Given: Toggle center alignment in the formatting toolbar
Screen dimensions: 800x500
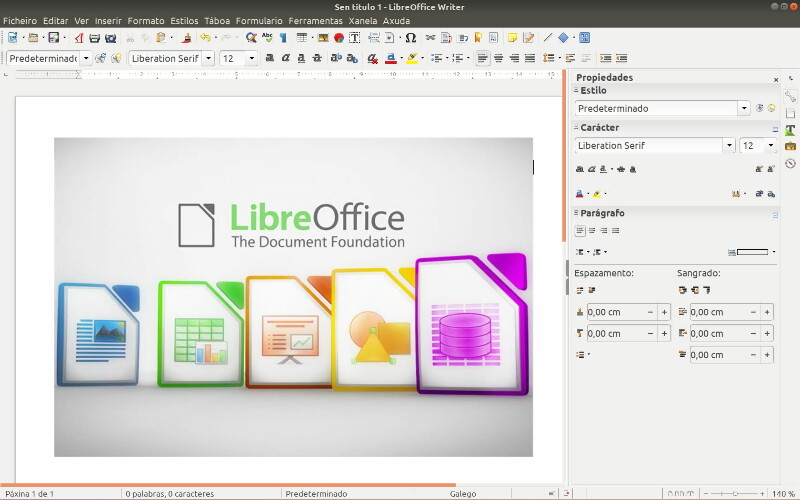Looking at the screenshot, I should (498, 58).
